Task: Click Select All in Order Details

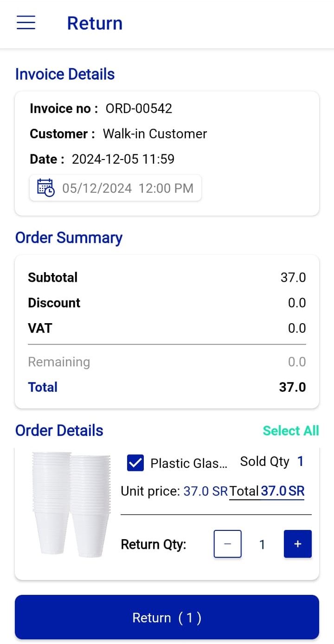Action: click(x=291, y=431)
